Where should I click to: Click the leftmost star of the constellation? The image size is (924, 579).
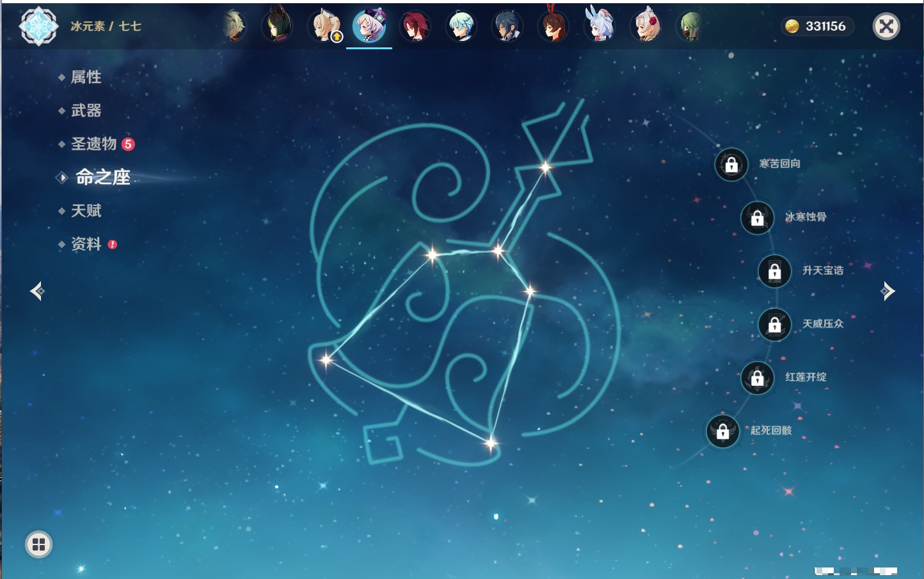(326, 359)
